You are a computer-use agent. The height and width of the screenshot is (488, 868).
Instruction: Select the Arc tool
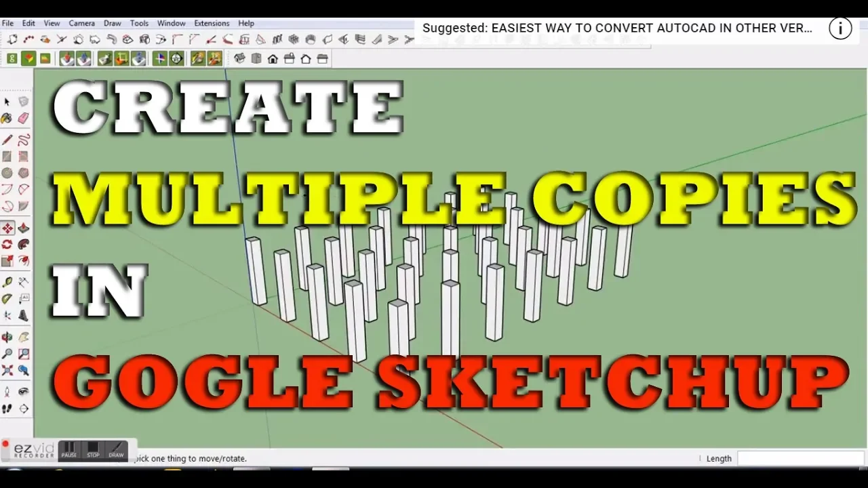[x=7, y=189]
